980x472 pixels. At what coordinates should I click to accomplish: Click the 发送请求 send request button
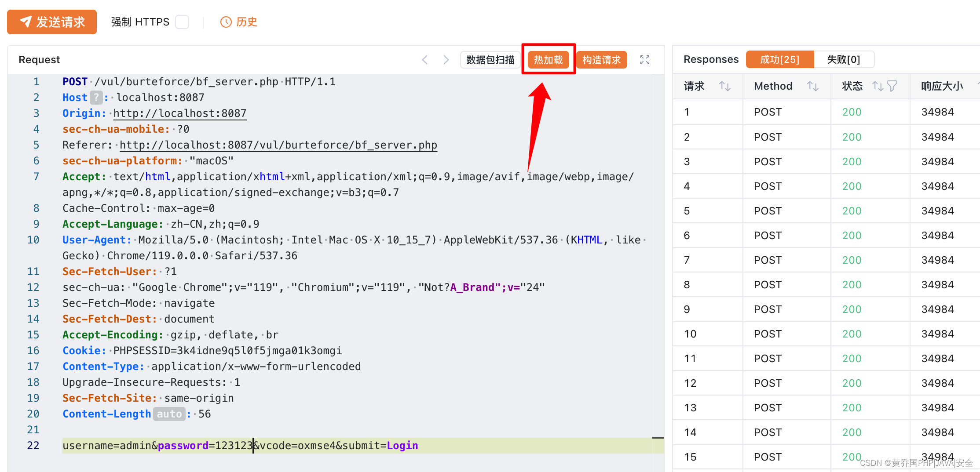click(52, 22)
